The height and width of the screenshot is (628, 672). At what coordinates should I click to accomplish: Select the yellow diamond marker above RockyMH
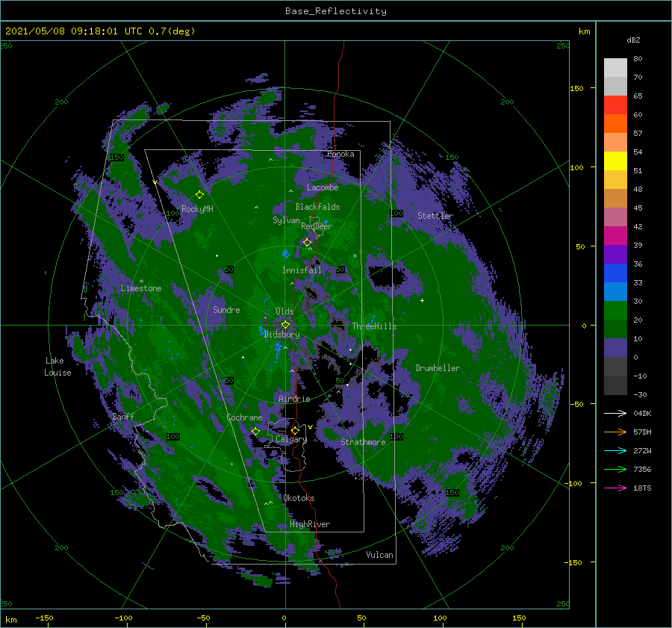[199, 195]
